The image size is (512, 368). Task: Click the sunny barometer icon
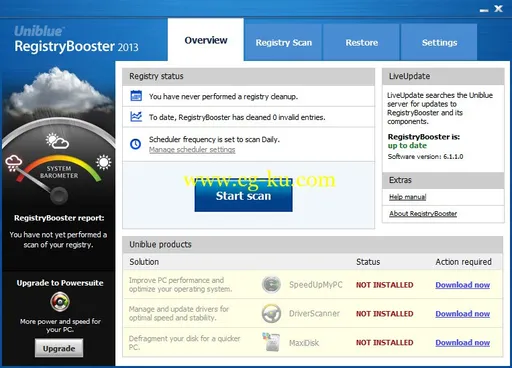[104, 162]
